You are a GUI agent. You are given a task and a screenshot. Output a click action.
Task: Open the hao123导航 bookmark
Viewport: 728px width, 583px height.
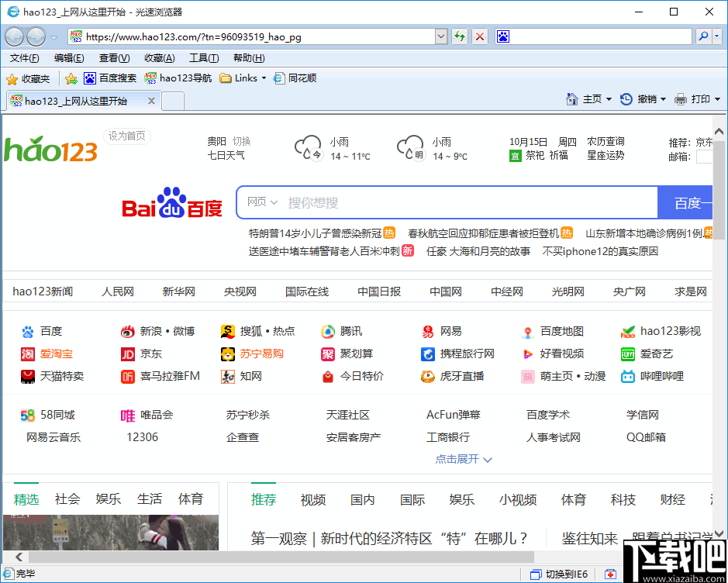tap(178, 78)
